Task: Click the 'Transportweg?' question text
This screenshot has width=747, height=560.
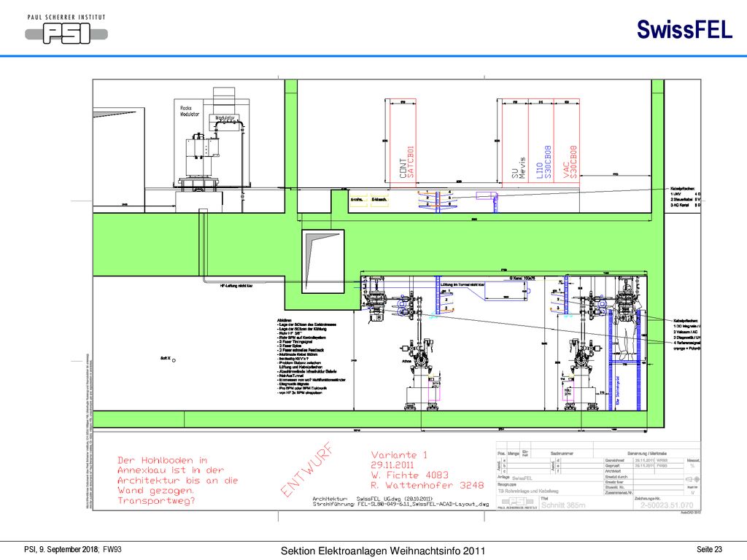Action: pyautogui.click(x=156, y=500)
